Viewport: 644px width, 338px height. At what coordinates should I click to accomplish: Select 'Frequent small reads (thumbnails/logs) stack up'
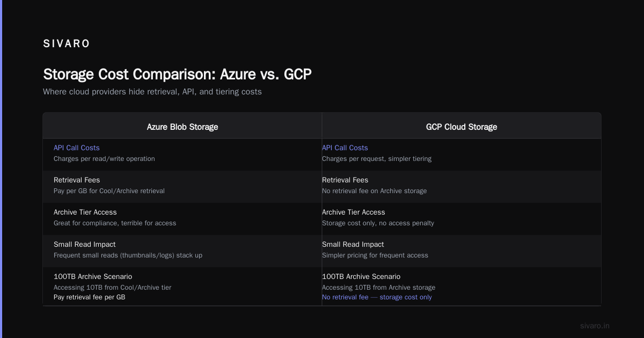click(128, 255)
